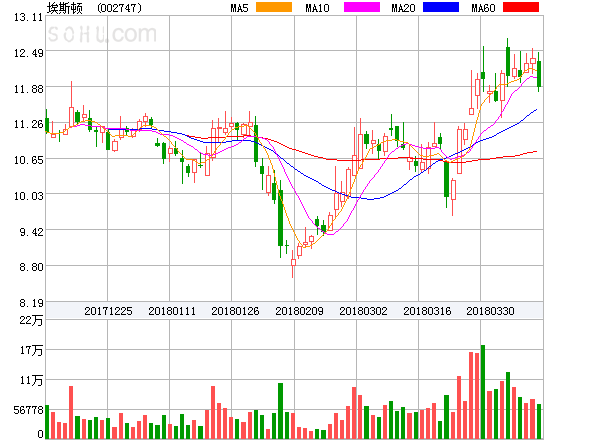This screenshot has width=600, height=440.
Task: Click the blue MA20 legend swatch
Action: coord(441,7)
